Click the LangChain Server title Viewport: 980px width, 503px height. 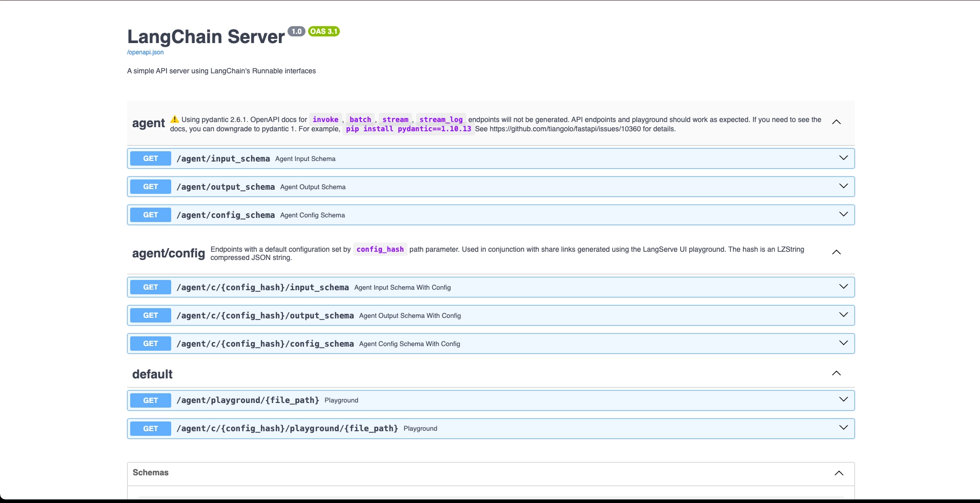(x=206, y=36)
